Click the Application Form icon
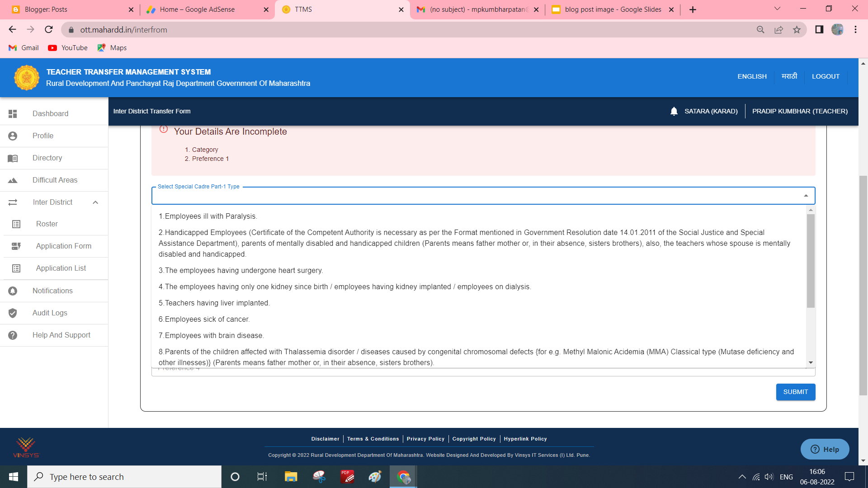The image size is (868, 488). pyautogui.click(x=16, y=246)
